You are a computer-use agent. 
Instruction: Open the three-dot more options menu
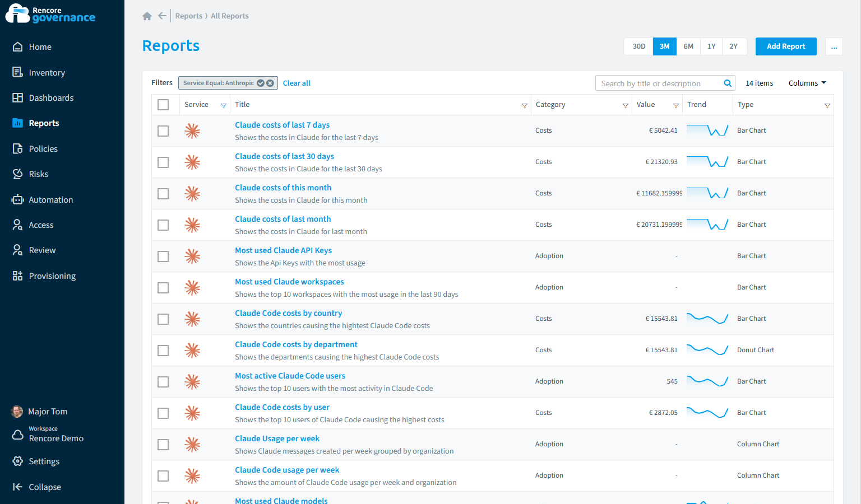[x=834, y=46]
